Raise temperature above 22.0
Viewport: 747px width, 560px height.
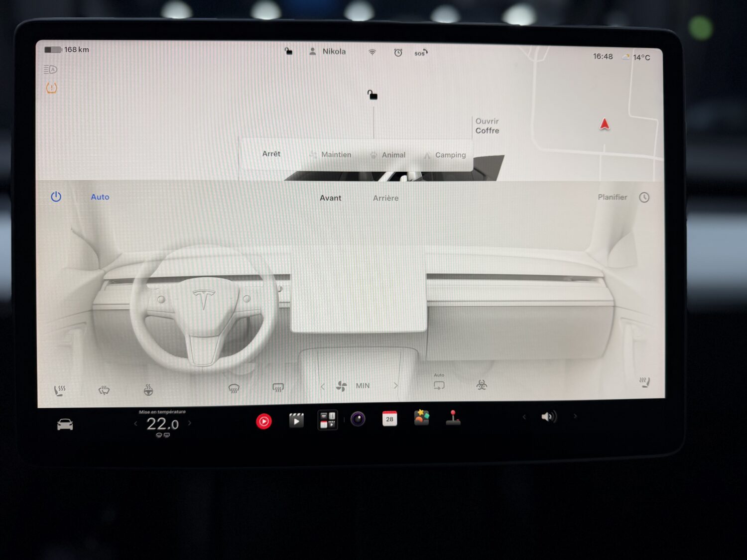[189, 423]
